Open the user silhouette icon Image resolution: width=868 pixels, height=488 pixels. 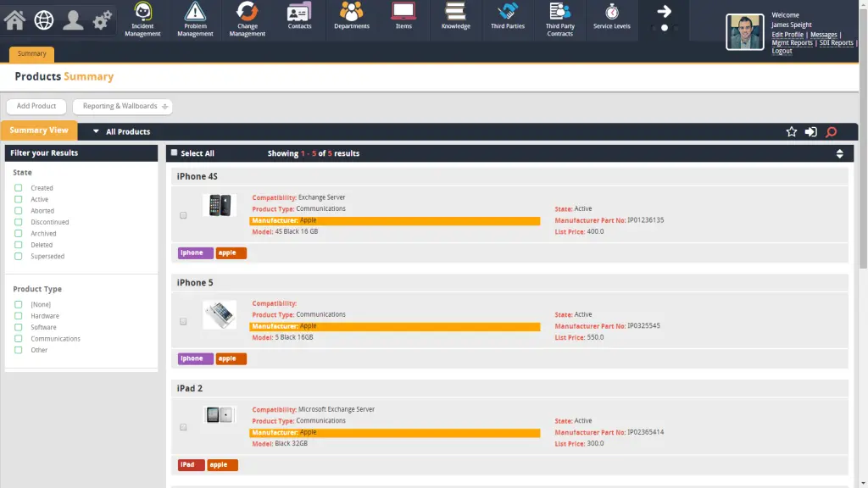[x=73, y=20]
